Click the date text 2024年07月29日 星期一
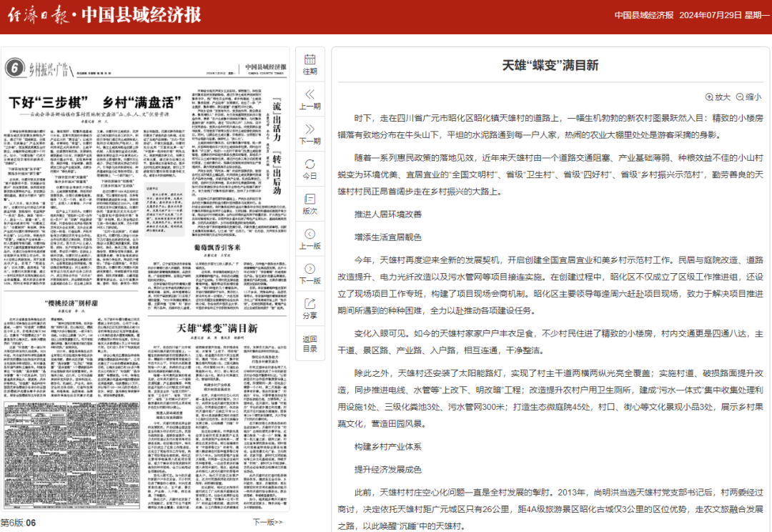The width and height of the screenshot is (772, 532). 724,15
